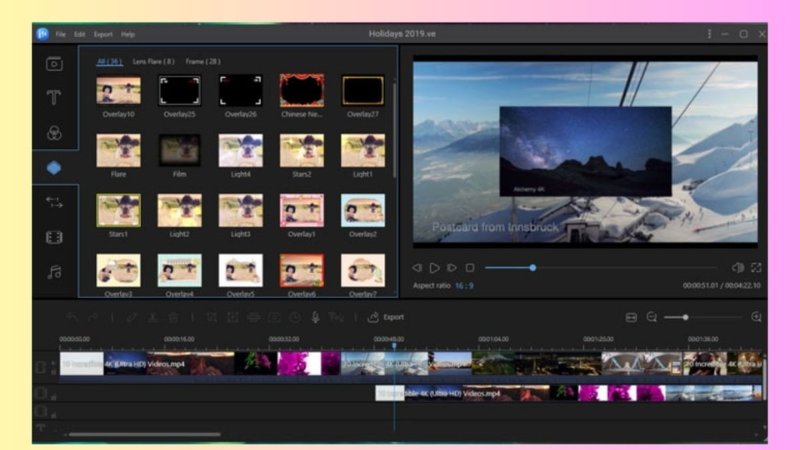The image size is (800, 450).
Task: Stop the preview playback
Action: point(470,268)
